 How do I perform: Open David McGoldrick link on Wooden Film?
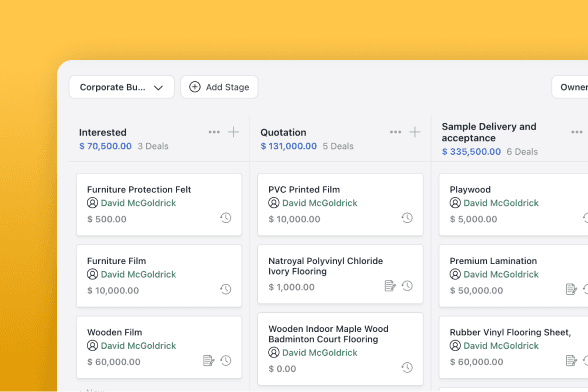point(138,345)
